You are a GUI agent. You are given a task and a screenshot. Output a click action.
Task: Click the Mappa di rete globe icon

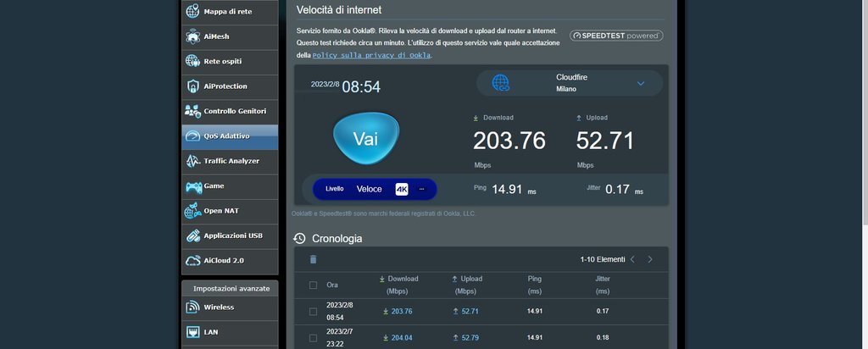pos(192,11)
